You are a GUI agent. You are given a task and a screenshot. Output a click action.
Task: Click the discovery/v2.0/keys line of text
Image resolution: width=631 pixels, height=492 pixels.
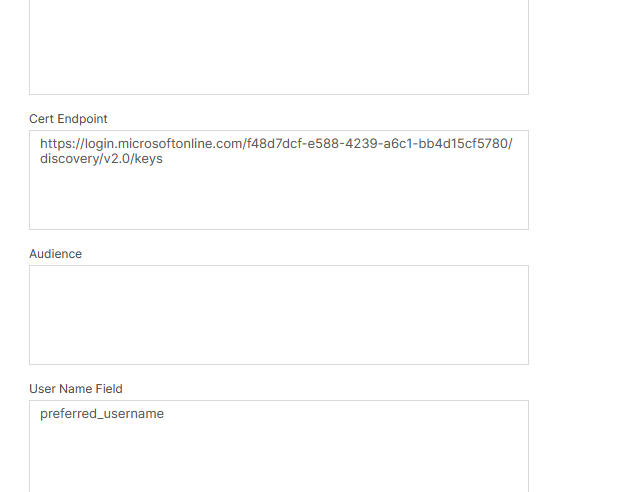click(x=101, y=159)
